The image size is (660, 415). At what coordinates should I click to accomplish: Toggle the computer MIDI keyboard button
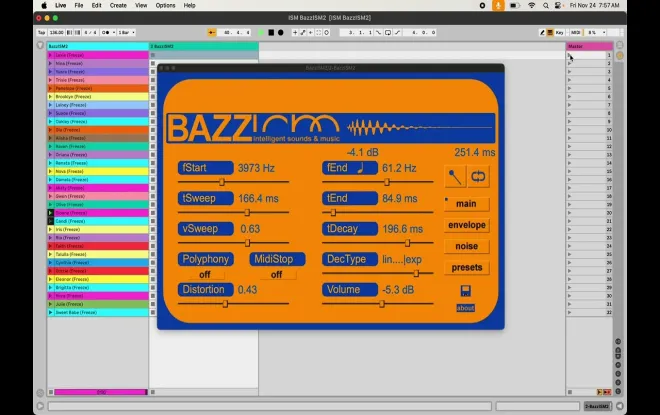coord(550,32)
